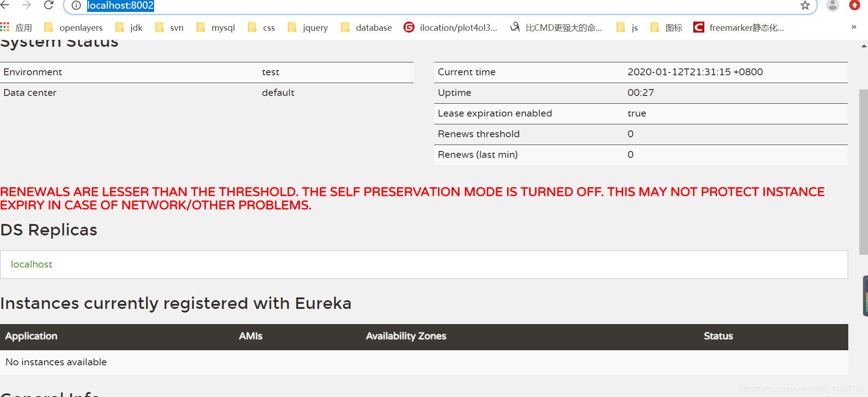Click the localhost:8002 address bar
The height and width of the screenshot is (397, 868).
click(440, 6)
